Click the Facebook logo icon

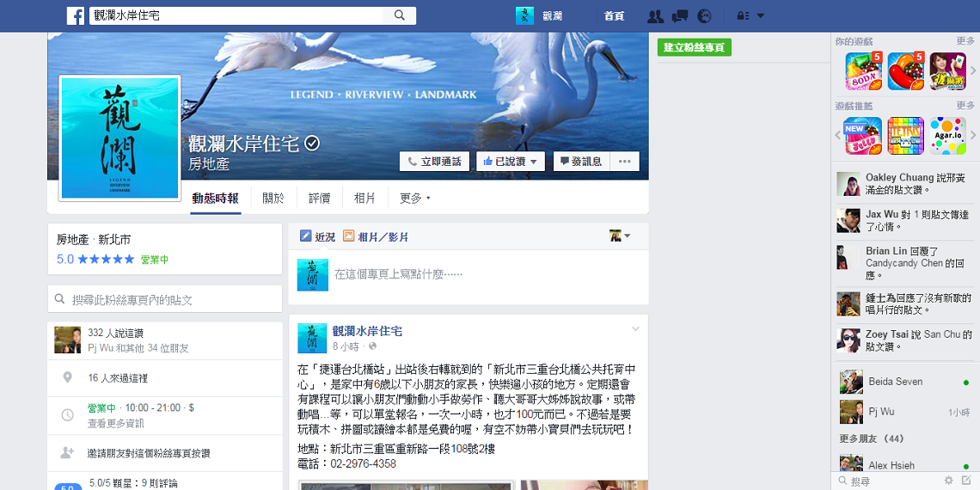(x=76, y=16)
